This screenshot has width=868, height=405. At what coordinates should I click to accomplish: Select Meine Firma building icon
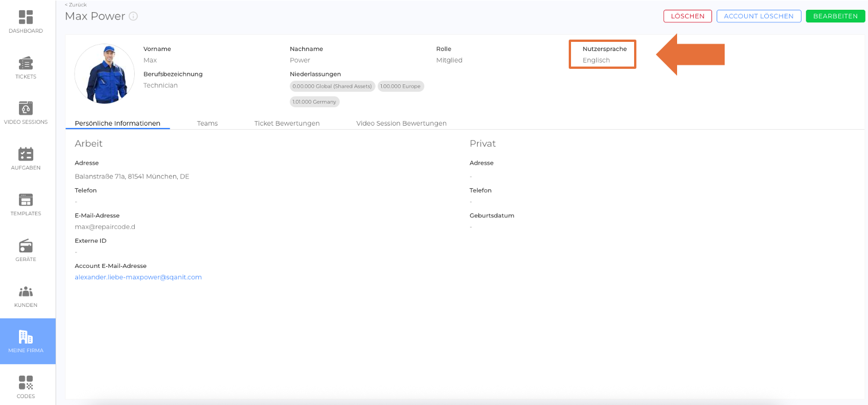[26, 337]
